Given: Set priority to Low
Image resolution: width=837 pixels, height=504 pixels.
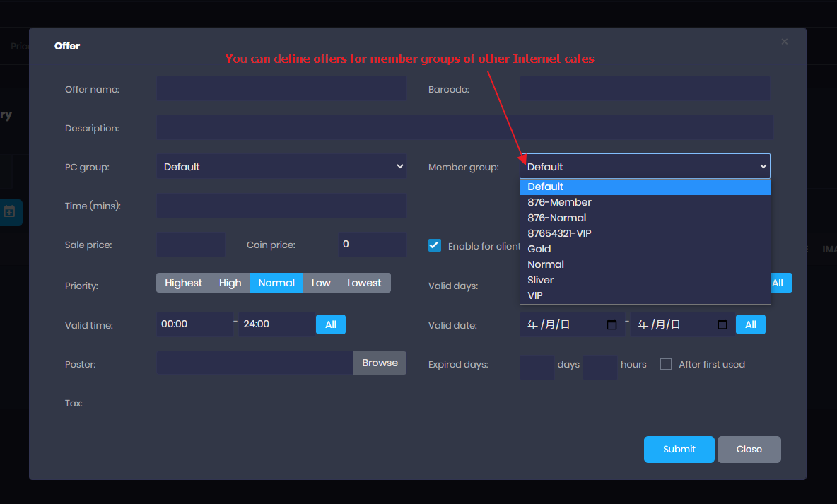Looking at the screenshot, I should tap(321, 283).
